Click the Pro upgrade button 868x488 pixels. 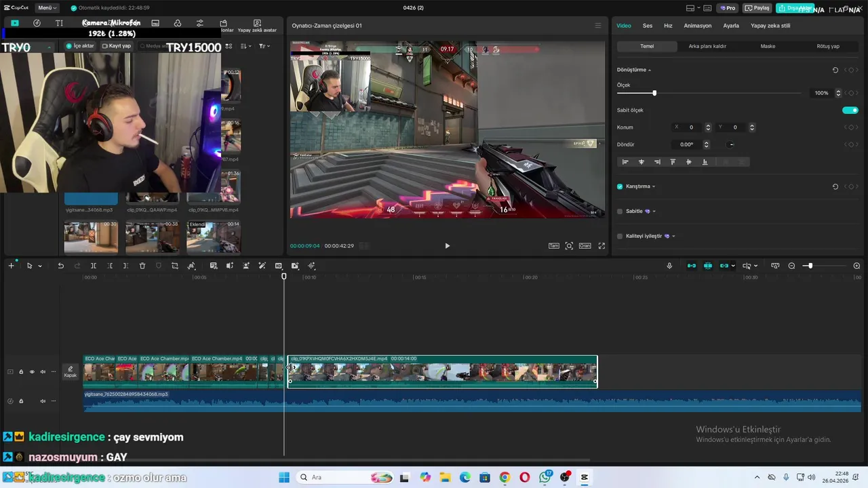click(728, 8)
